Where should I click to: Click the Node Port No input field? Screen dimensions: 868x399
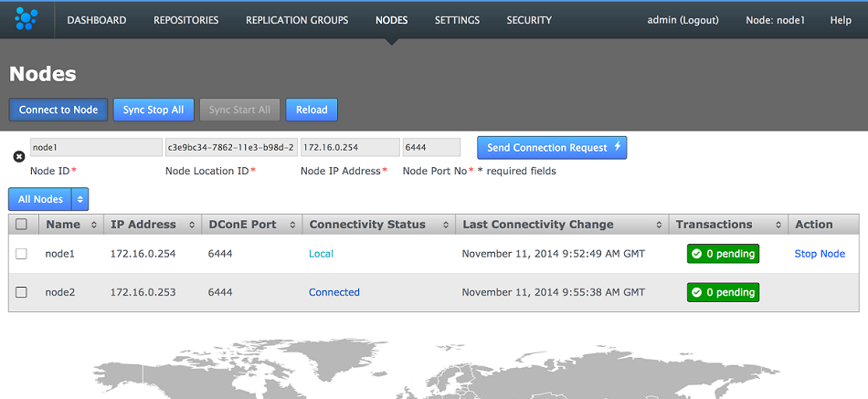click(x=431, y=147)
